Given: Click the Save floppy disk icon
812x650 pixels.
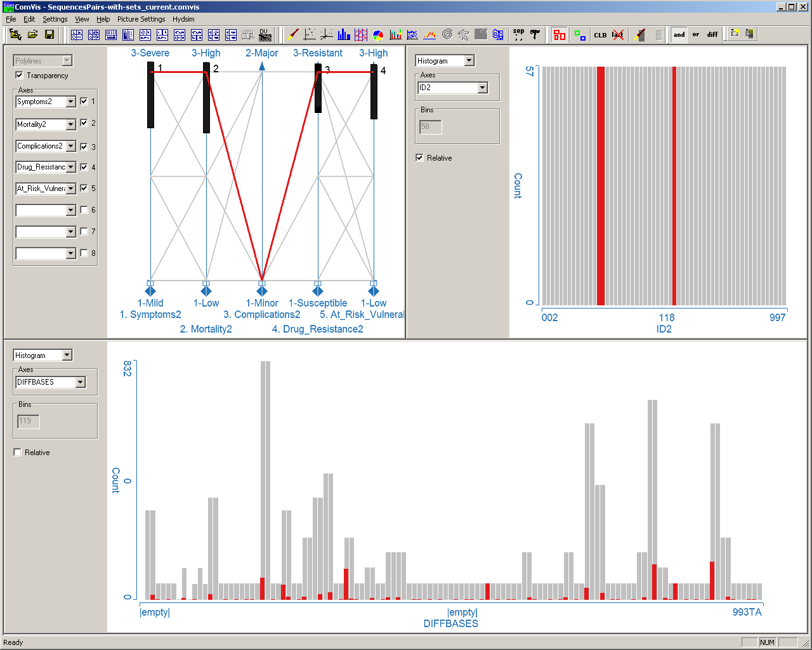Looking at the screenshot, I should [x=49, y=34].
